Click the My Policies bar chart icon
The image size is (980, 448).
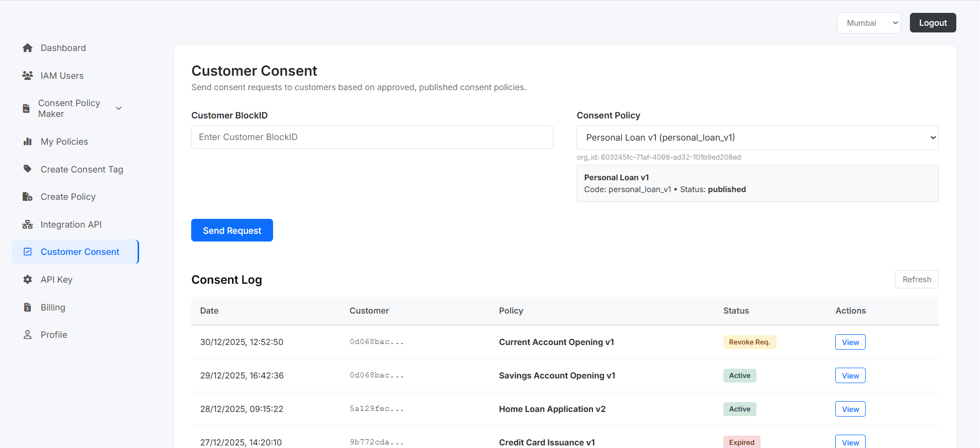pyautogui.click(x=28, y=142)
